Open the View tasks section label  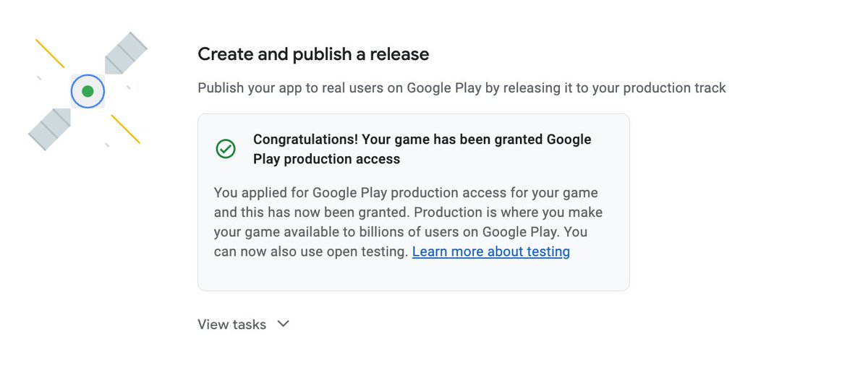[231, 325]
